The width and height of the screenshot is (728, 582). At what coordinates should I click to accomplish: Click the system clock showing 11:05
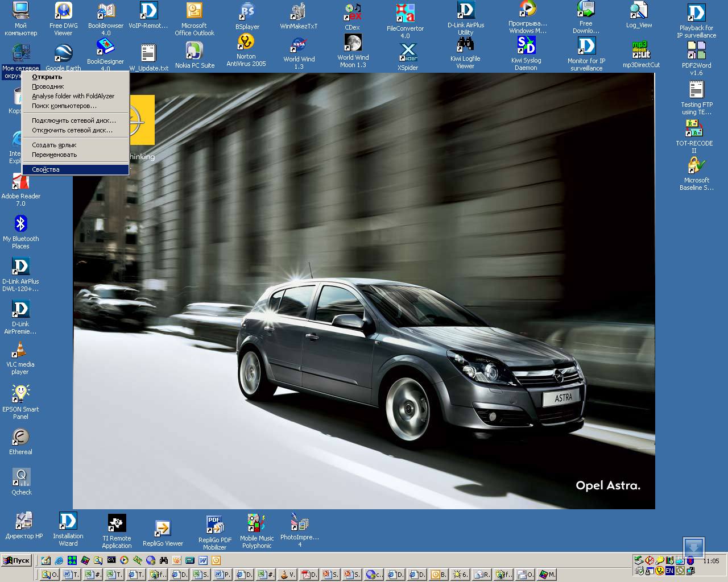[x=711, y=561]
